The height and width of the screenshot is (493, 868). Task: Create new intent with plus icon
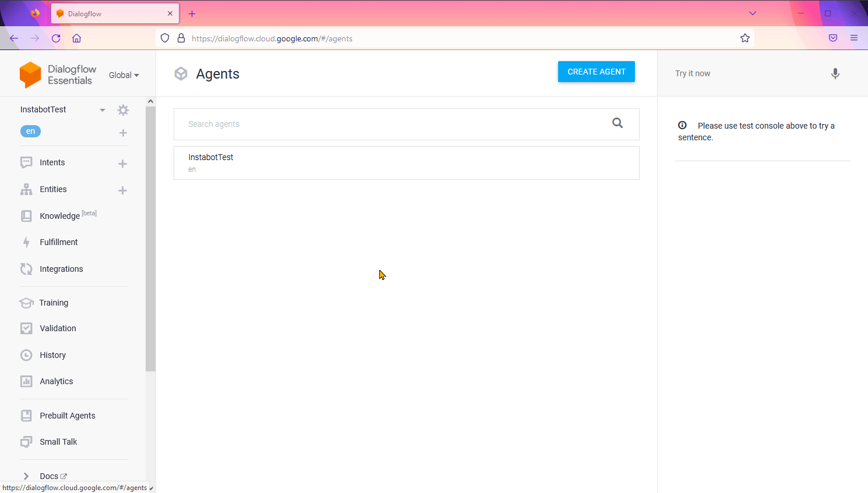click(x=122, y=164)
